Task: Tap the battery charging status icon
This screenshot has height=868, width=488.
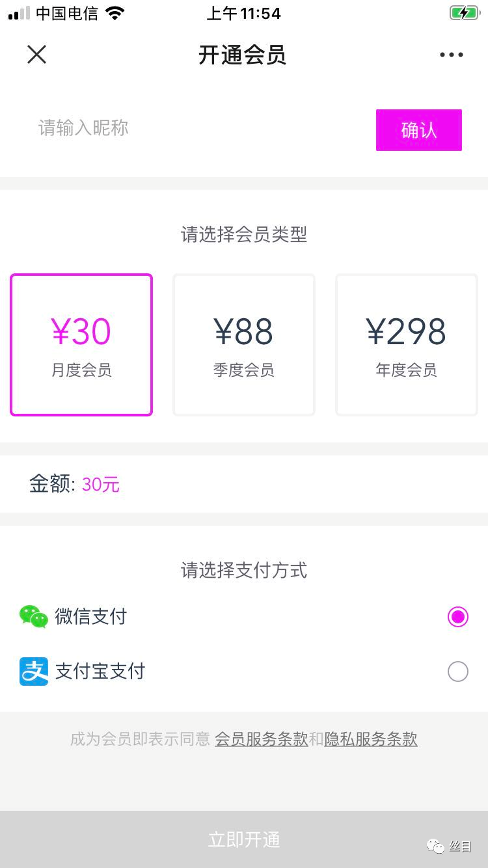Action: coord(464,13)
